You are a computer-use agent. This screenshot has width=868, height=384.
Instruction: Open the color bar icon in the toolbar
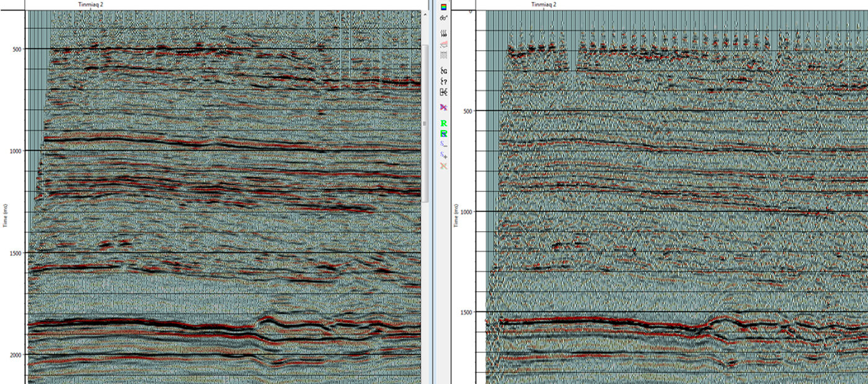click(x=444, y=7)
